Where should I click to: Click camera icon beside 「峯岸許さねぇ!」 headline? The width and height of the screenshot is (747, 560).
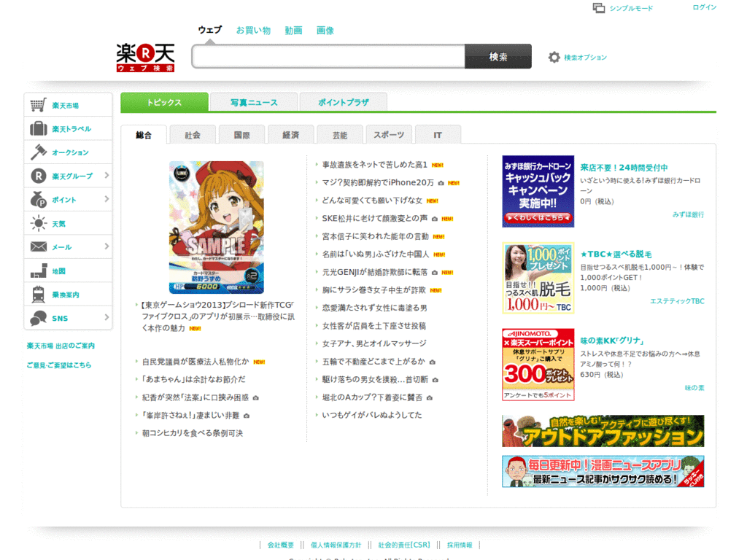pyautogui.click(x=247, y=416)
